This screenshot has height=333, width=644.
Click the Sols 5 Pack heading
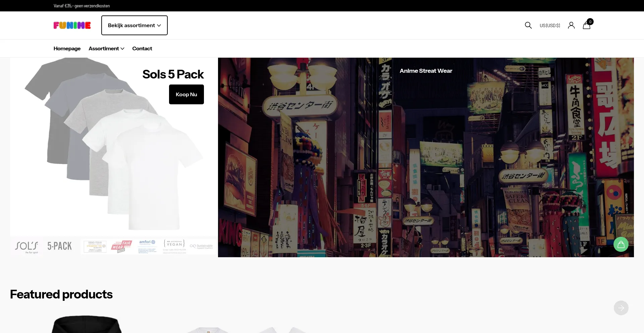point(173,74)
